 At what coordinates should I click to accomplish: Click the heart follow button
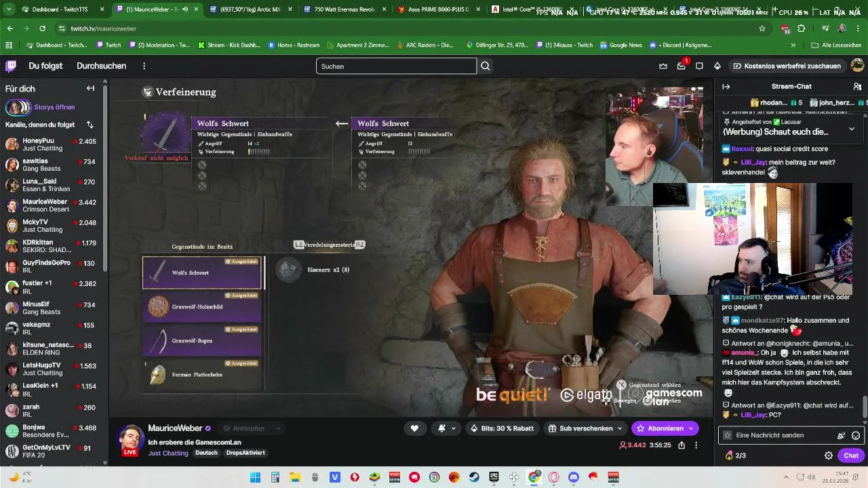[x=414, y=428]
